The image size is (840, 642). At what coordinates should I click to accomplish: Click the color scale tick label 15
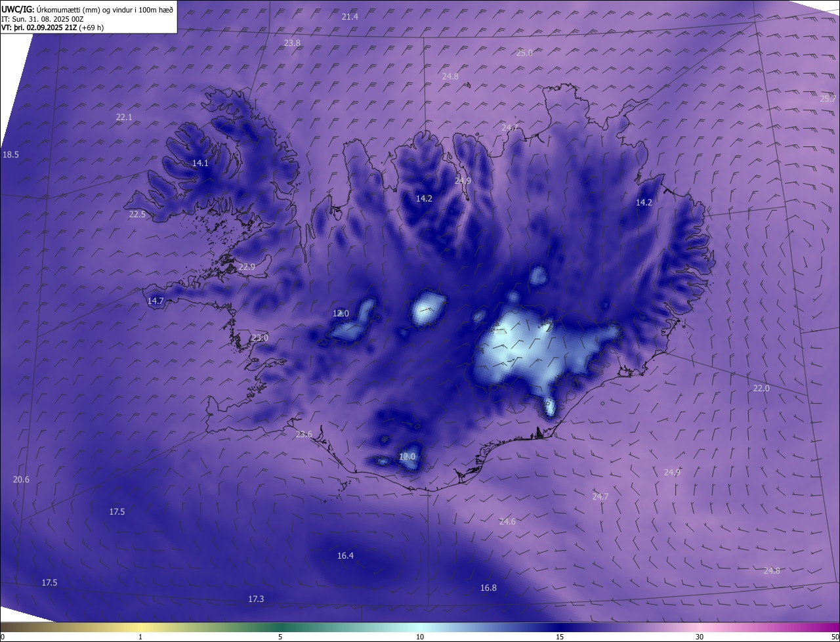560,637
